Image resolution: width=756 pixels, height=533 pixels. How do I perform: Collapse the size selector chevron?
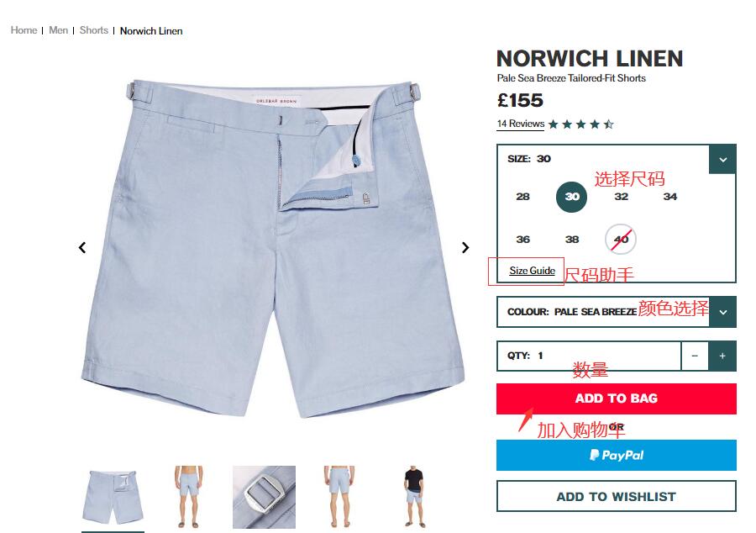coord(722,159)
